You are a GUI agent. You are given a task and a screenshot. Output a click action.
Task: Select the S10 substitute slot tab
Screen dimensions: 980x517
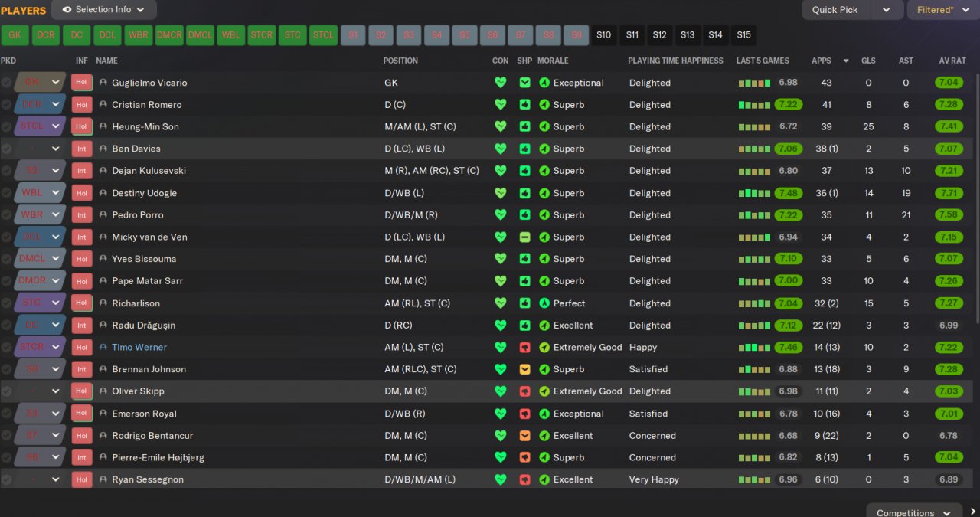pos(603,35)
